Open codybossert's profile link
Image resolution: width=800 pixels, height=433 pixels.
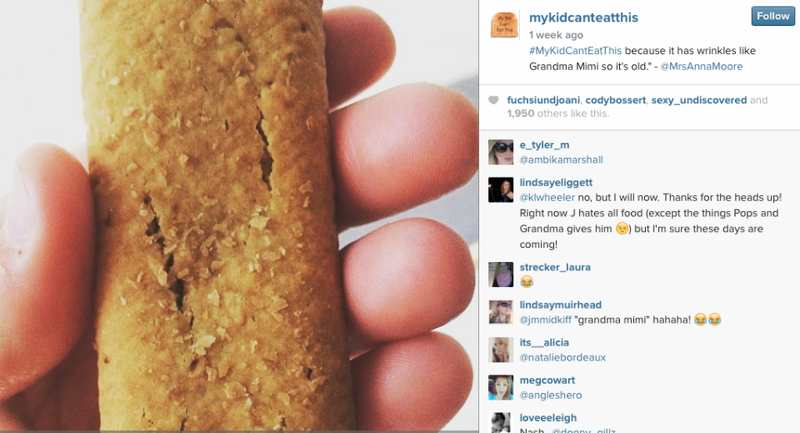[x=615, y=100]
